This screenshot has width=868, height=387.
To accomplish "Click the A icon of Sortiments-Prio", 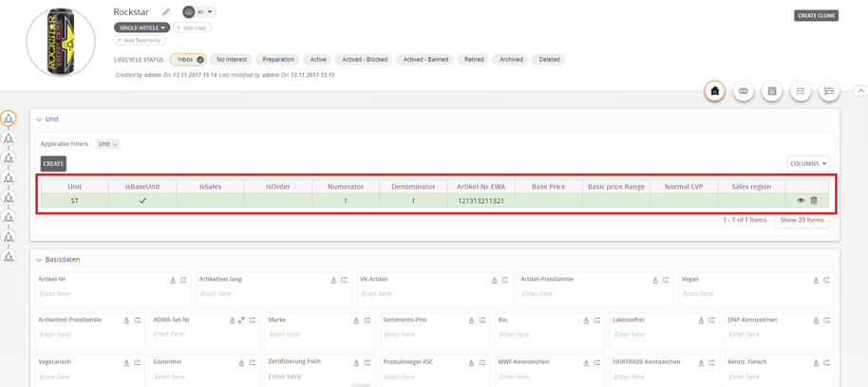I will 471,320.
